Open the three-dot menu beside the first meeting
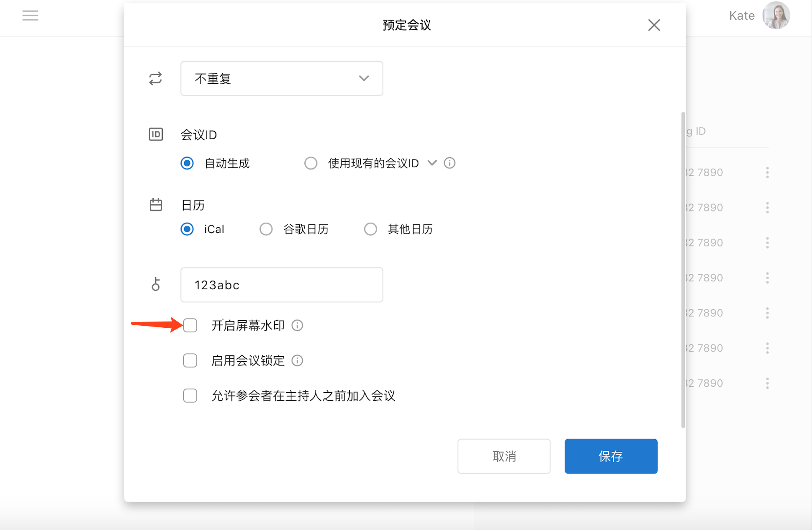Image resolution: width=812 pixels, height=530 pixels. (767, 172)
